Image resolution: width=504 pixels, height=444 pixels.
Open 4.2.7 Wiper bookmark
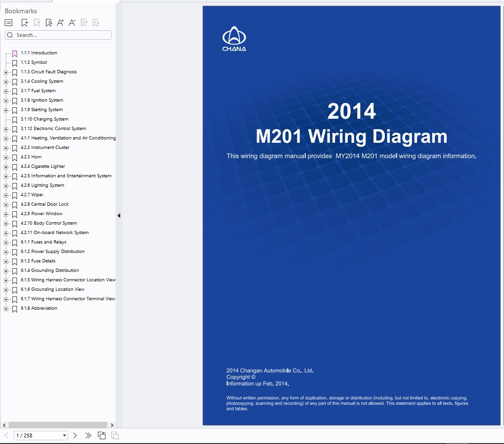(x=32, y=195)
